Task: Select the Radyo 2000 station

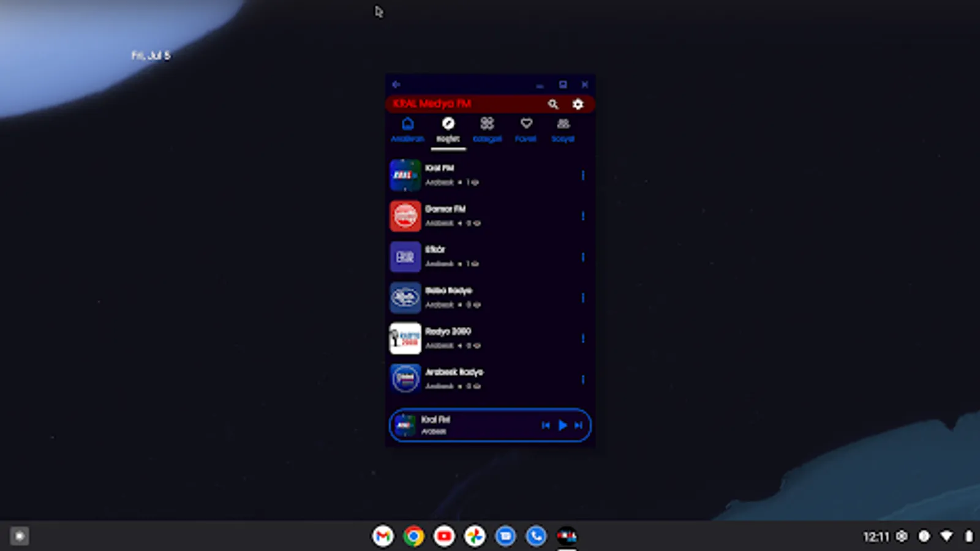Action: [x=484, y=338]
